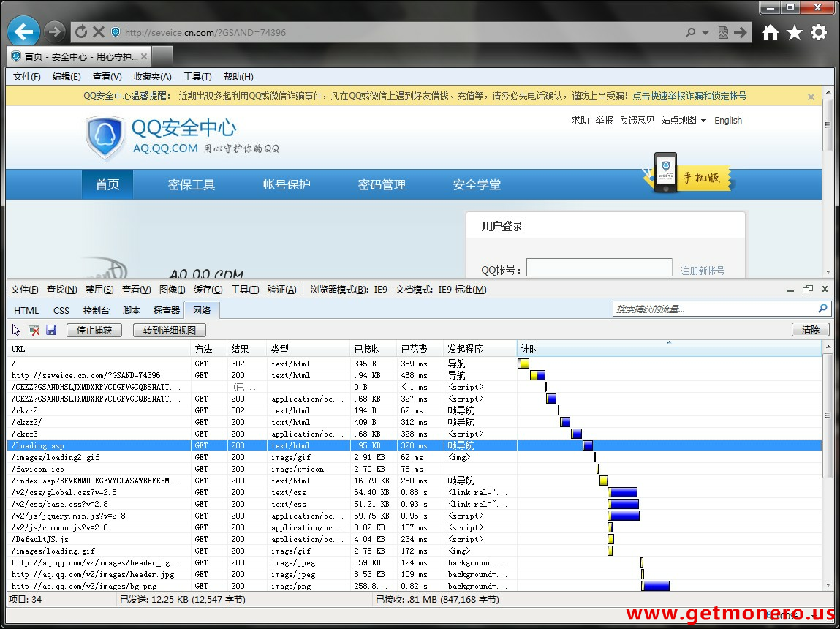This screenshot has width=840, height=629.
Task: Open the Home page icon
Action: 770,33
